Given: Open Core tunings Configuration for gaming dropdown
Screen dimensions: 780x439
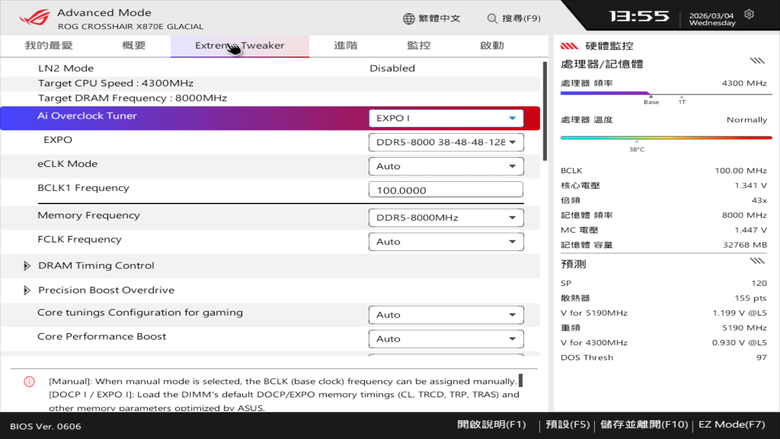Looking at the screenshot, I should [446, 315].
